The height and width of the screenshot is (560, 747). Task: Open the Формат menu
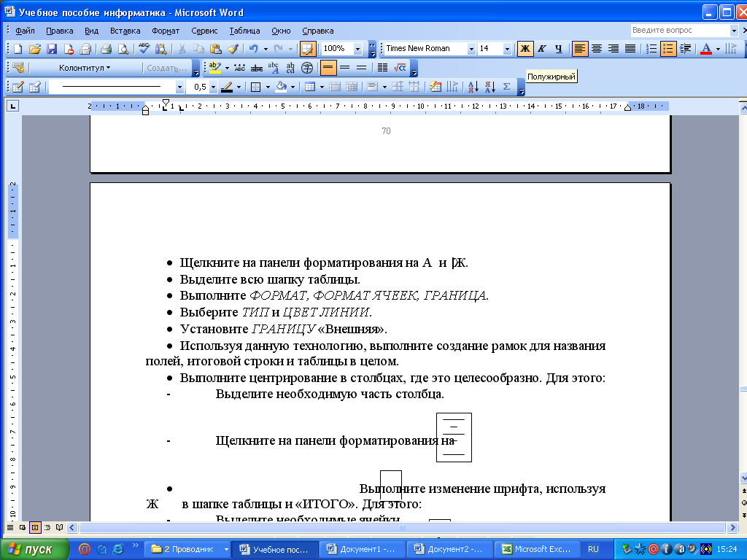click(166, 31)
